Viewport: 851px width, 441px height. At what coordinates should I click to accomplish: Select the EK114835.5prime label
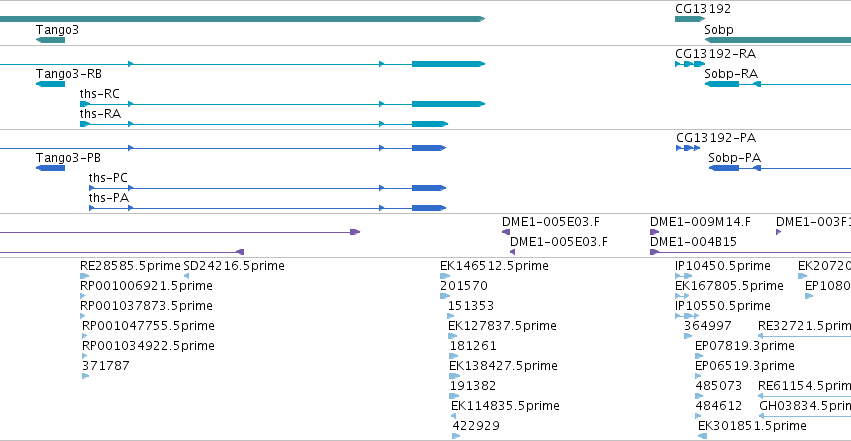click(505, 406)
